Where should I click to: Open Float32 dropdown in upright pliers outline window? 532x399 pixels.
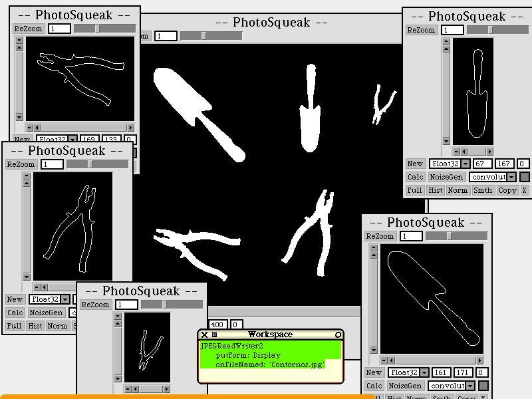pos(65,299)
